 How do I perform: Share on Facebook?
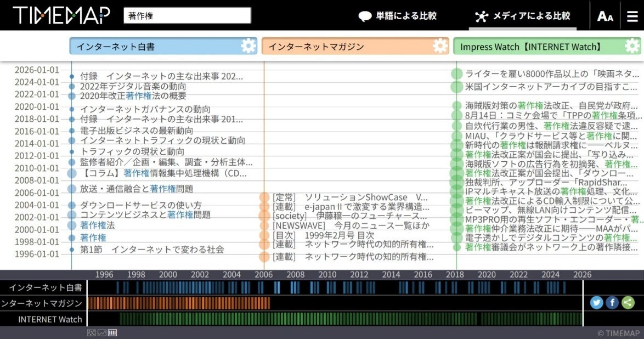pos(612,302)
